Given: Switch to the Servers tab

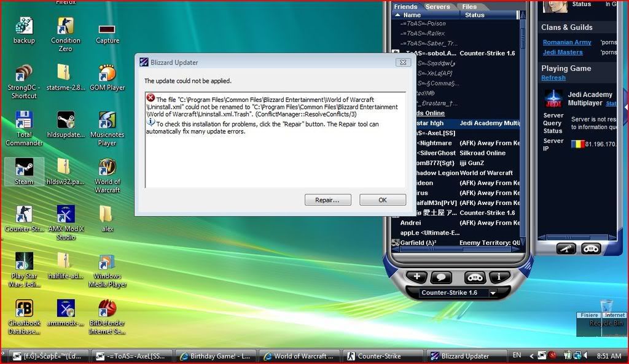Looking at the screenshot, I should (x=437, y=7).
